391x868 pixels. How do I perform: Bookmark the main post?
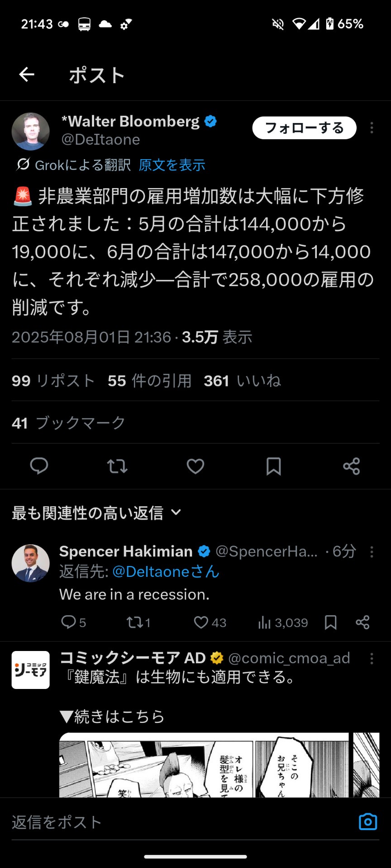[273, 466]
